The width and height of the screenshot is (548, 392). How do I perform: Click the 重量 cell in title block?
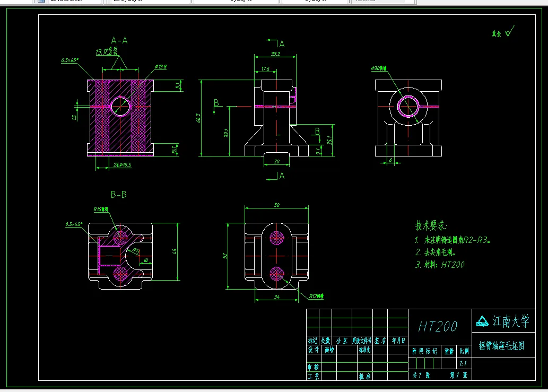449,351
